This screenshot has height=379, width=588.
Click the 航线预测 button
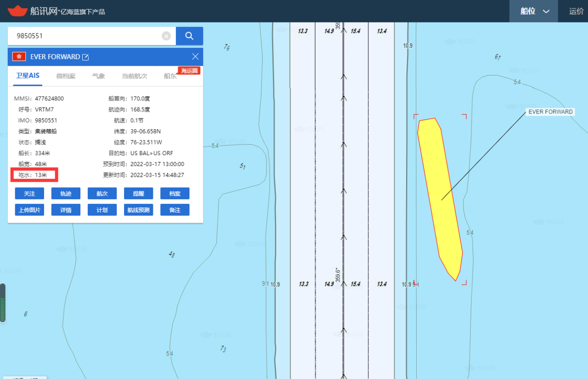(x=138, y=210)
